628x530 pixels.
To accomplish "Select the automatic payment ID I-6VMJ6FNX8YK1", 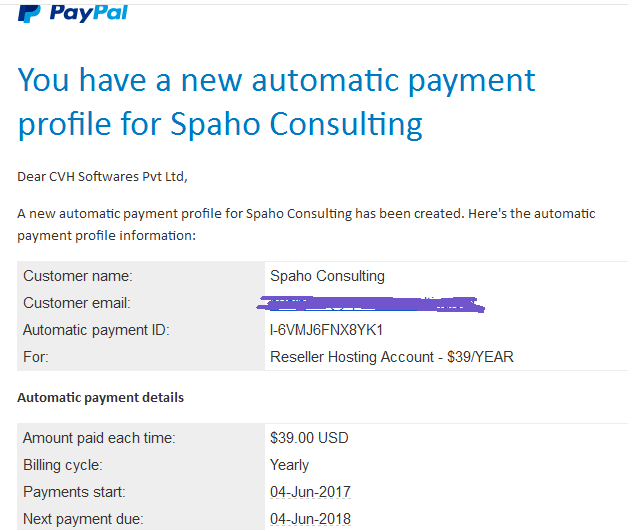I will [x=326, y=330].
